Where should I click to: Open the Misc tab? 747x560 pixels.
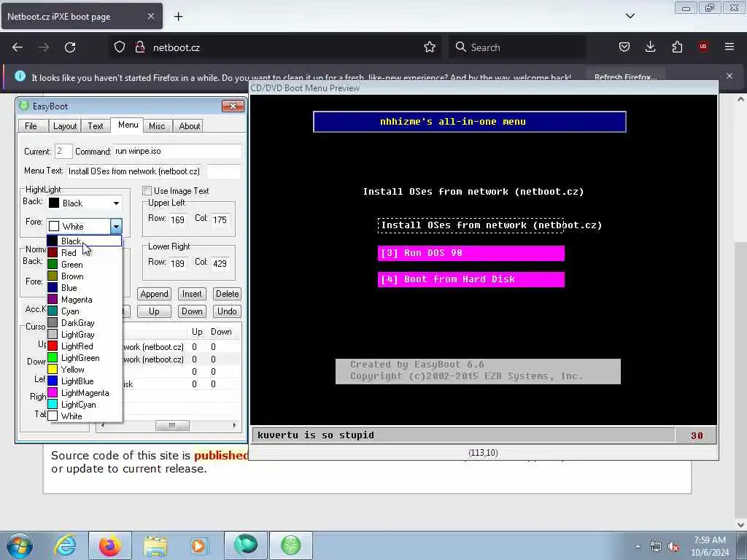pos(157,125)
